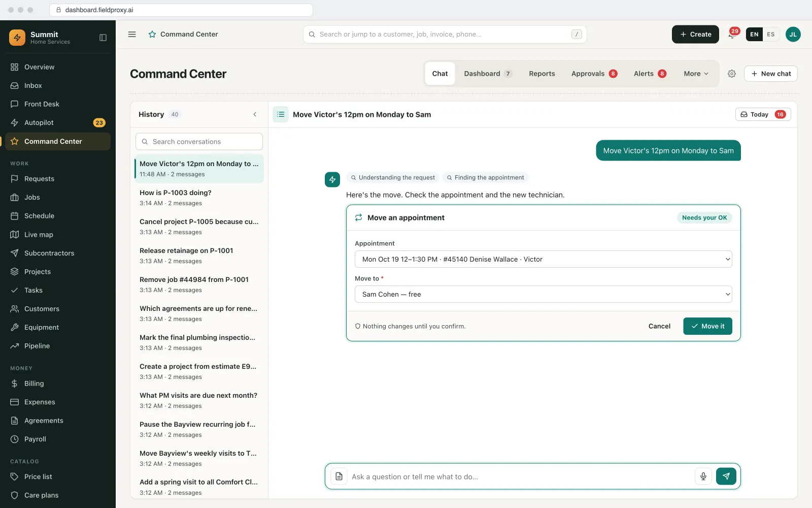Open Equipment in sidebar
Screen dimensions: 812x508
58,328
